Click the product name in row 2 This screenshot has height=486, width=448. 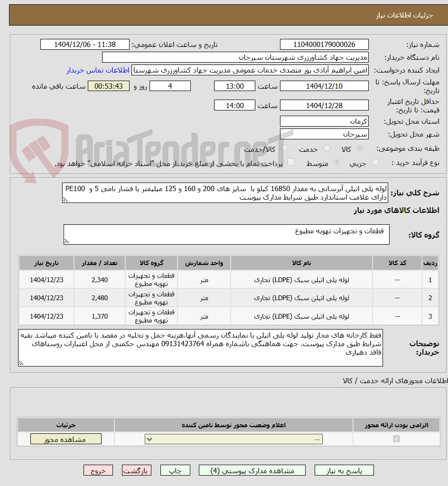[x=301, y=298]
